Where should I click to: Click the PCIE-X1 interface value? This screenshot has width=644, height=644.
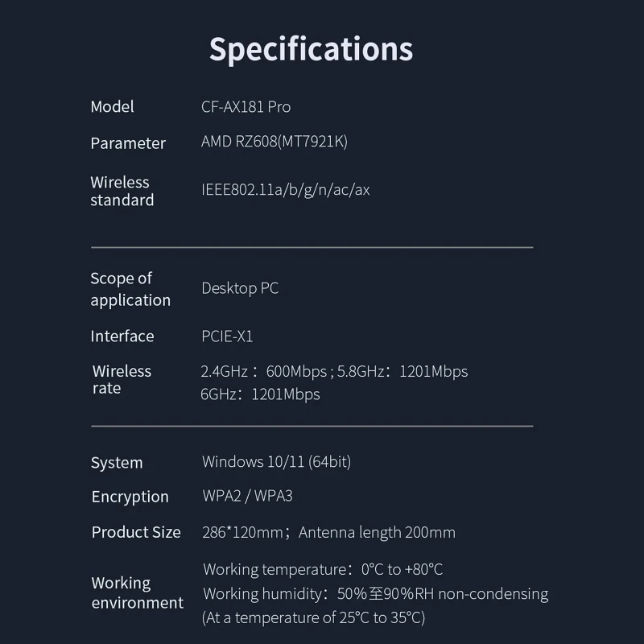pos(227,336)
